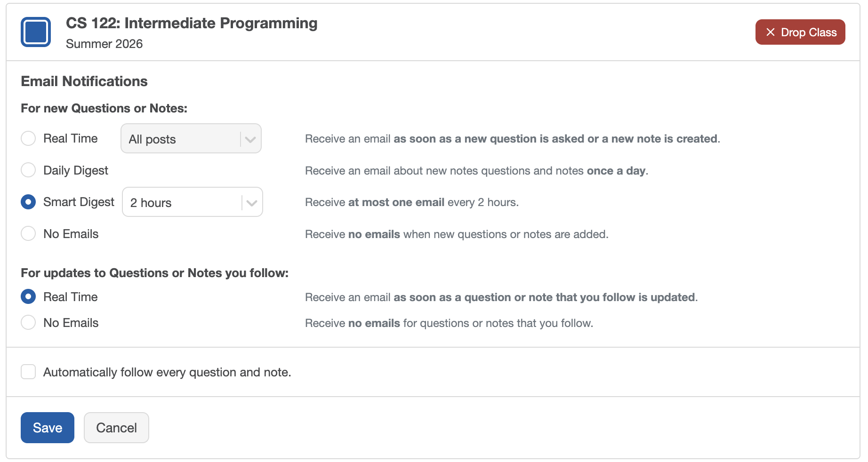868x462 pixels.
Task: Open the 2 hours frequency dropdown
Action: 183,202
